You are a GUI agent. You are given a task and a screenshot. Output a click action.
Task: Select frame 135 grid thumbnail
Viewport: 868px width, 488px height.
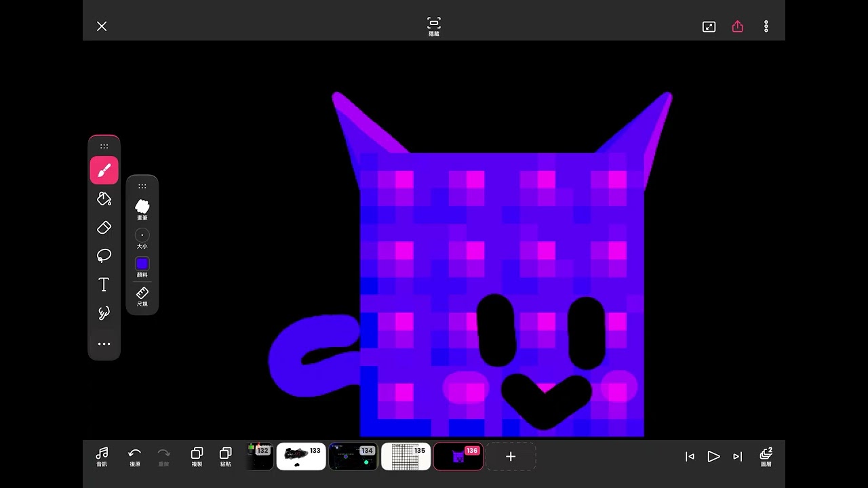(406, 457)
